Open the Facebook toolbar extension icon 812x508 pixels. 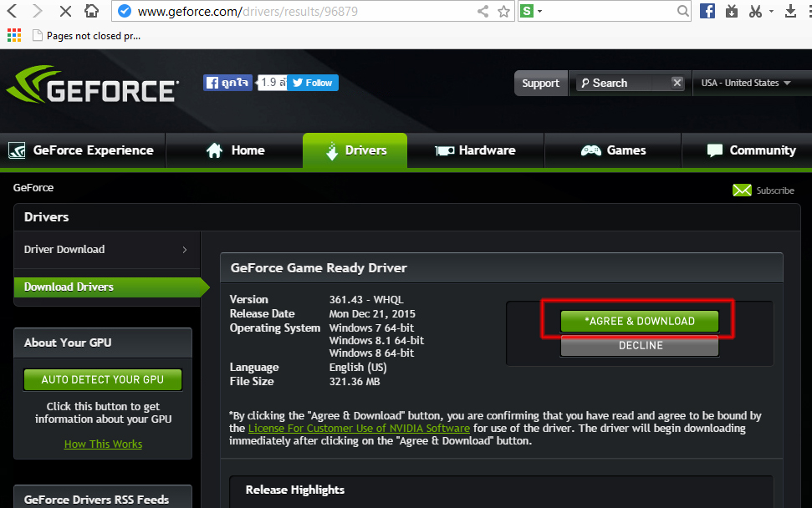707,11
